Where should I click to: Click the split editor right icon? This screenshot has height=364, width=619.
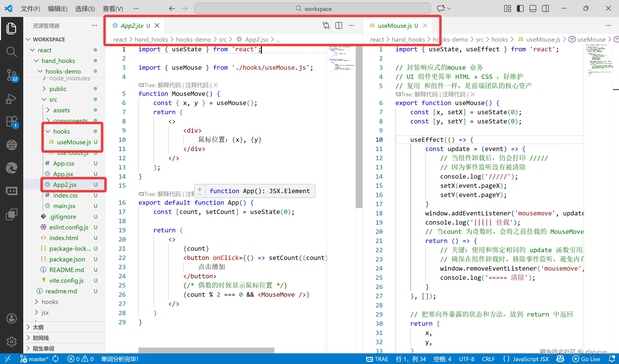(x=339, y=26)
